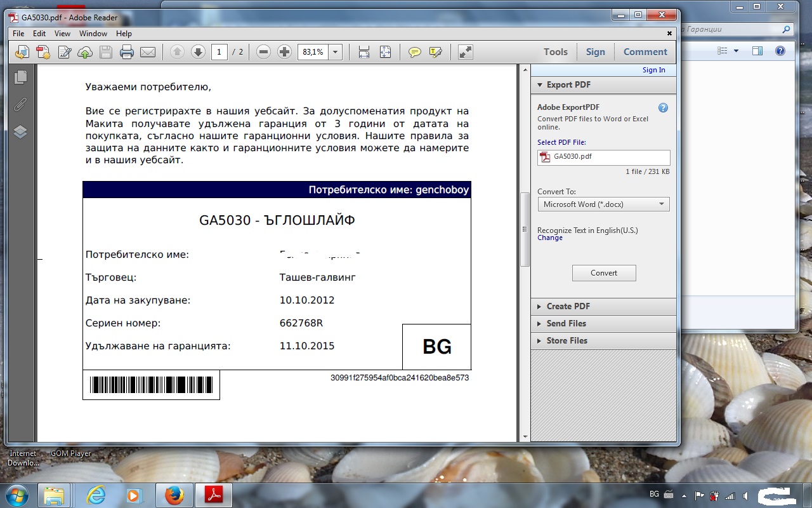The width and height of the screenshot is (812, 508).
Task: Open the Comment pane tab
Action: [x=645, y=52]
